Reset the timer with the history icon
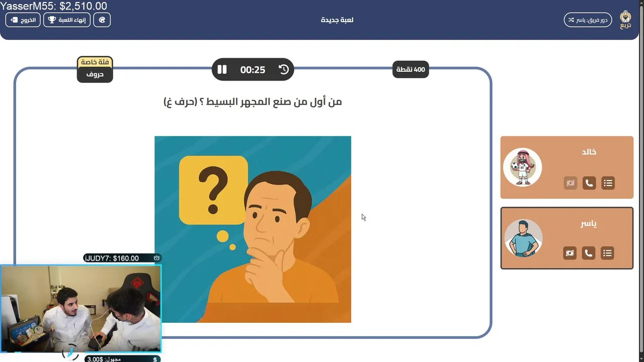 tap(284, 70)
